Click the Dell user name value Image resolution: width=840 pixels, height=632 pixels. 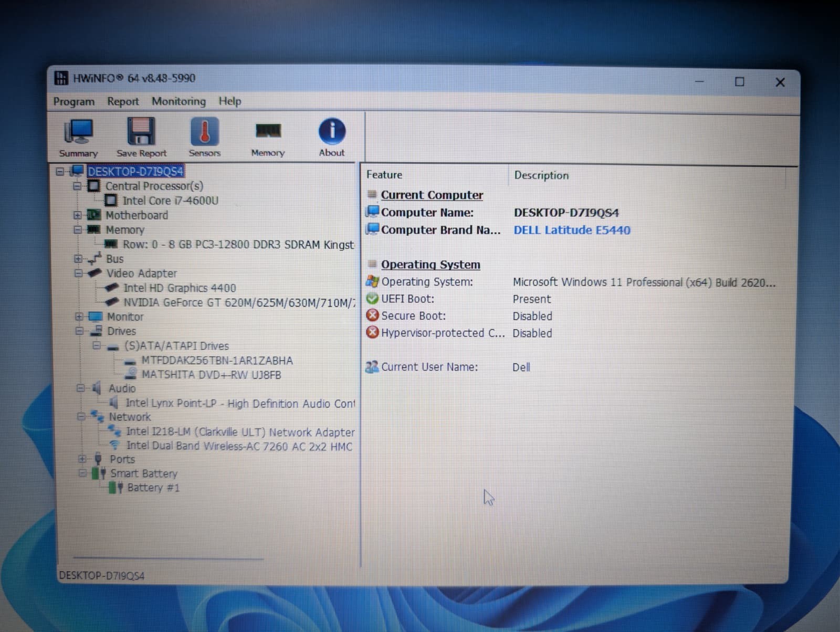coord(521,367)
